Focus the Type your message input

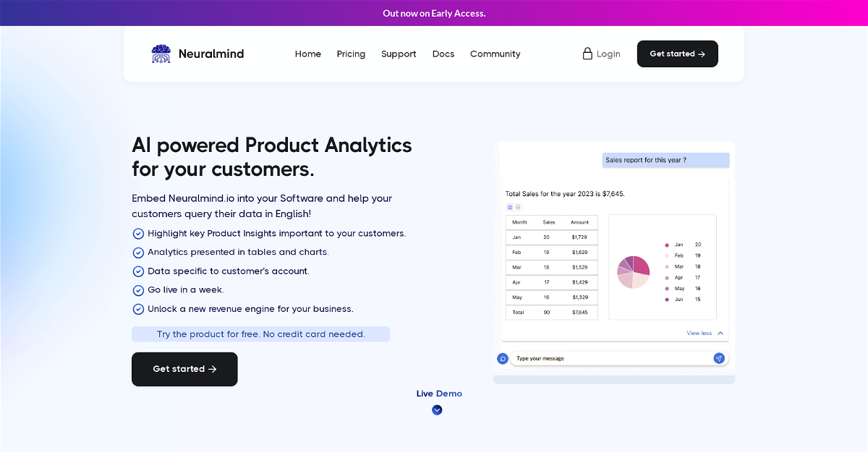611,358
